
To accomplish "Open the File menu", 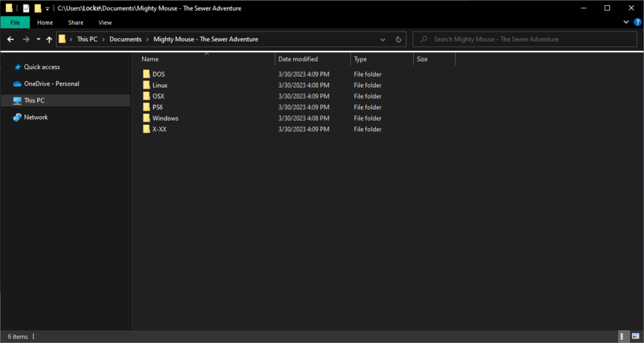I will (x=15, y=23).
